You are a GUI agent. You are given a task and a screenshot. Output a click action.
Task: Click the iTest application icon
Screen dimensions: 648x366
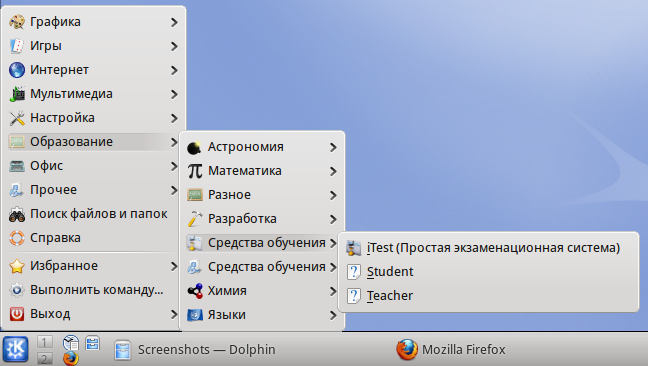(354, 248)
